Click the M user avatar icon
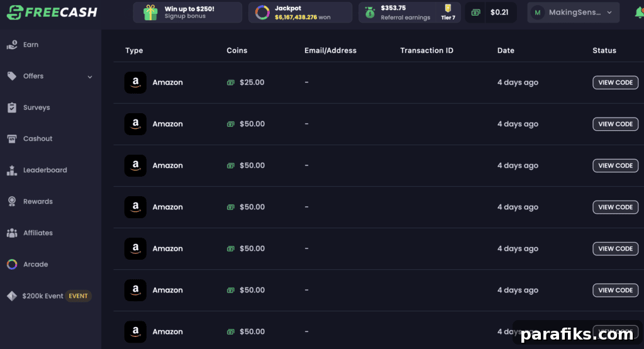 coord(537,13)
